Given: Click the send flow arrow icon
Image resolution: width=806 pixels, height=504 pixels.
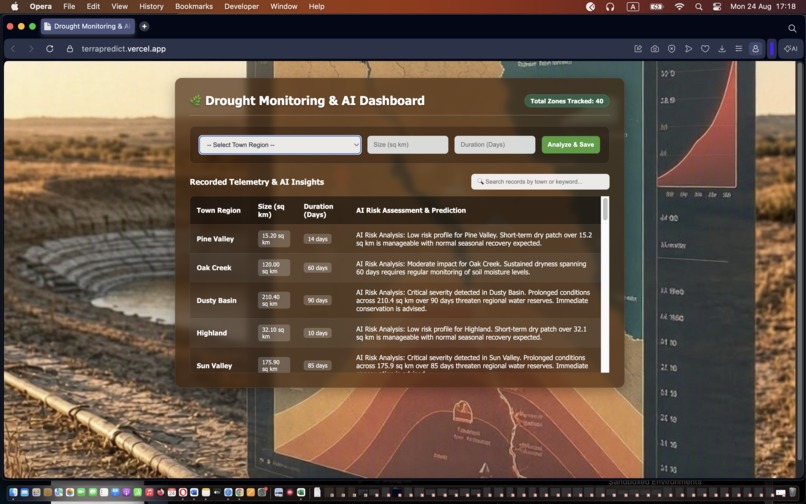Looking at the screenshot, I should pyautogui.click(x=688, y=49).
